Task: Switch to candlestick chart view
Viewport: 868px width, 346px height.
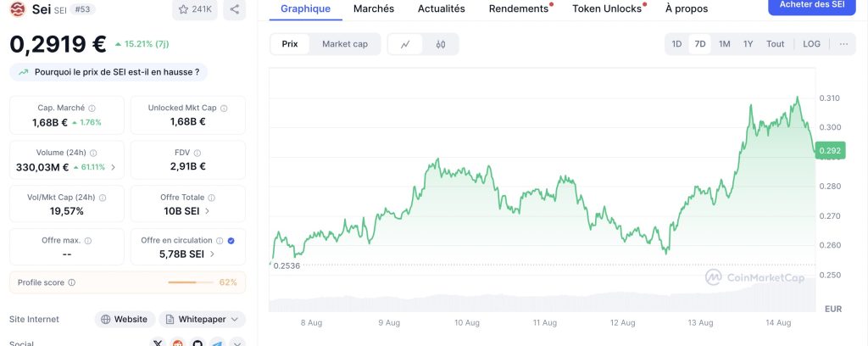Action: click(x=441, y=44)
